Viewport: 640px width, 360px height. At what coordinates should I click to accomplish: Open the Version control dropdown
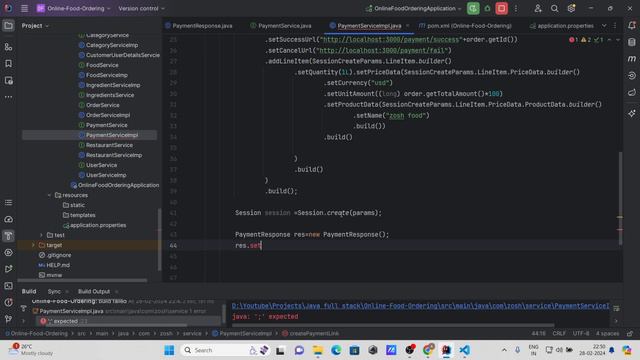click(x=141, y=8)
